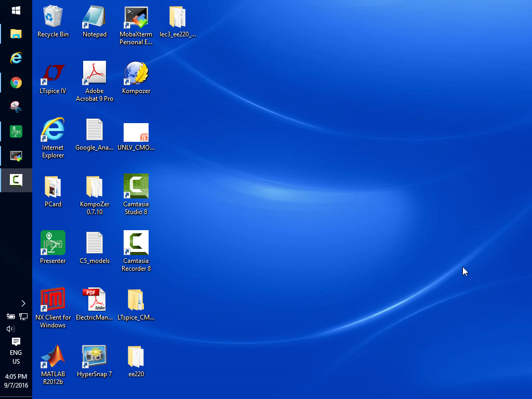Select the Camtasia Recorder 8 shortcut
Screen dimensions: 532x399
point(136,243)
